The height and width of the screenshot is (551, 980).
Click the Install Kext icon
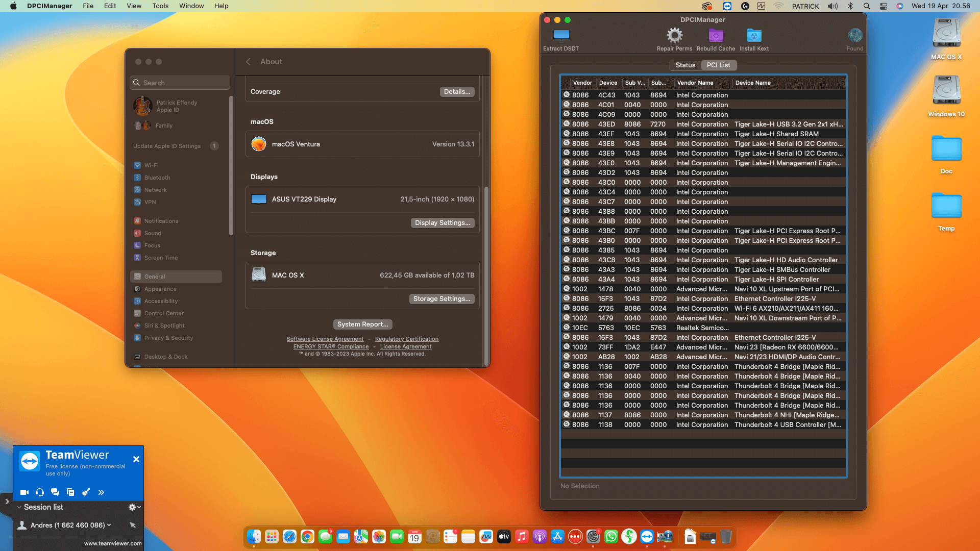(x=754, y=35)
